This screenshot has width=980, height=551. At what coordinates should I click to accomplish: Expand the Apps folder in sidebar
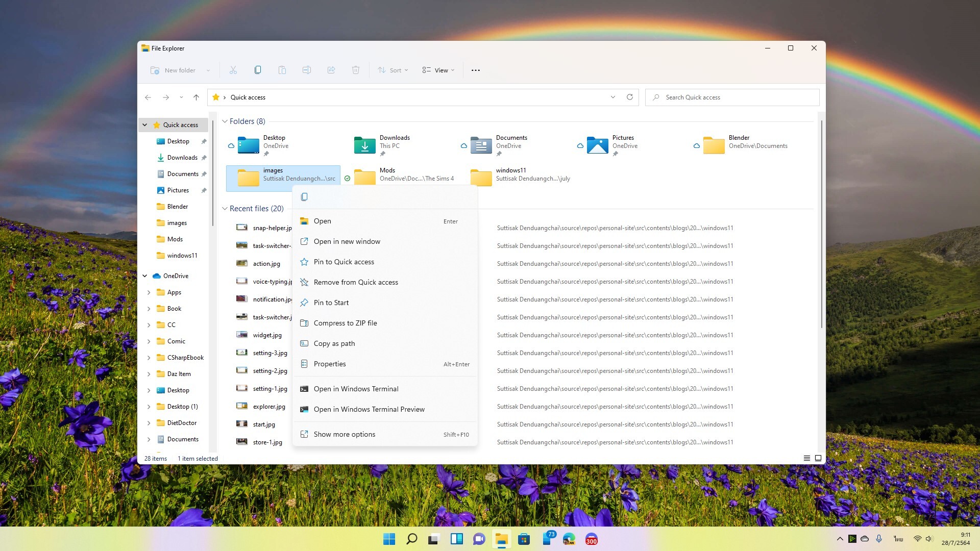tap(149, 292)
